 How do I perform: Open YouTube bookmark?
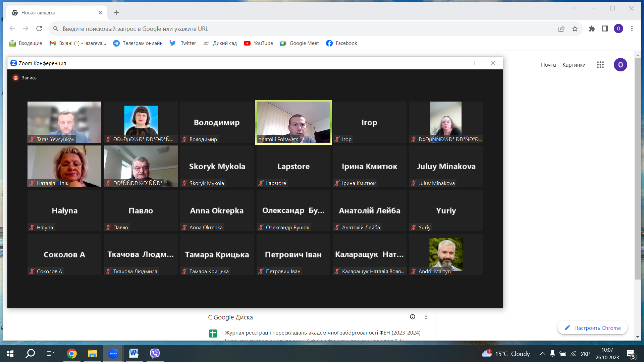(x=258, y=43)
